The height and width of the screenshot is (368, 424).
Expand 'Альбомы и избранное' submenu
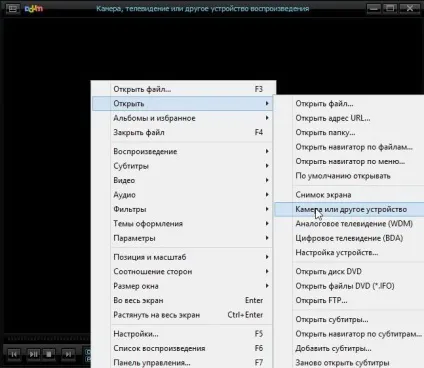pyautogui.click(x=182, y=118)
